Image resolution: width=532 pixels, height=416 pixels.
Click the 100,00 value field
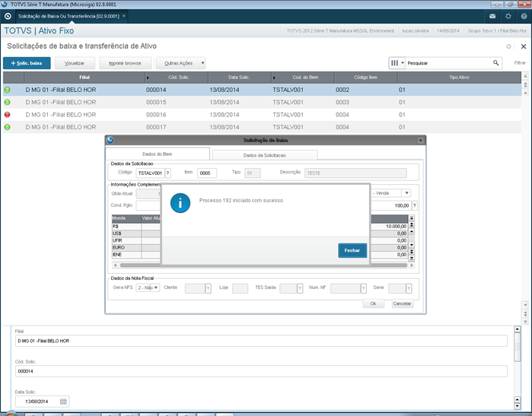pyautogui.click(x=391, y=205)
